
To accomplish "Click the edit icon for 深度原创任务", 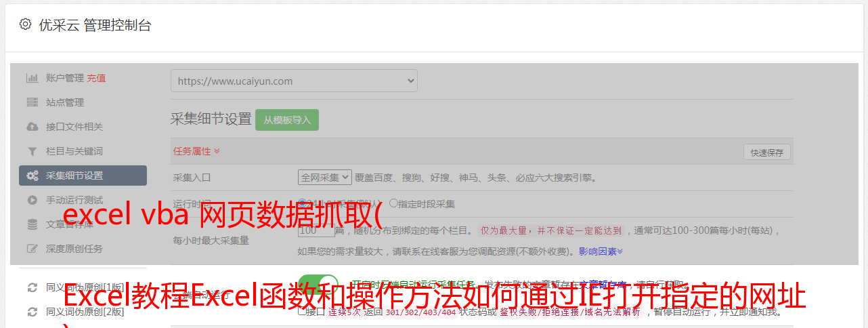I will (x=32, y=249).
